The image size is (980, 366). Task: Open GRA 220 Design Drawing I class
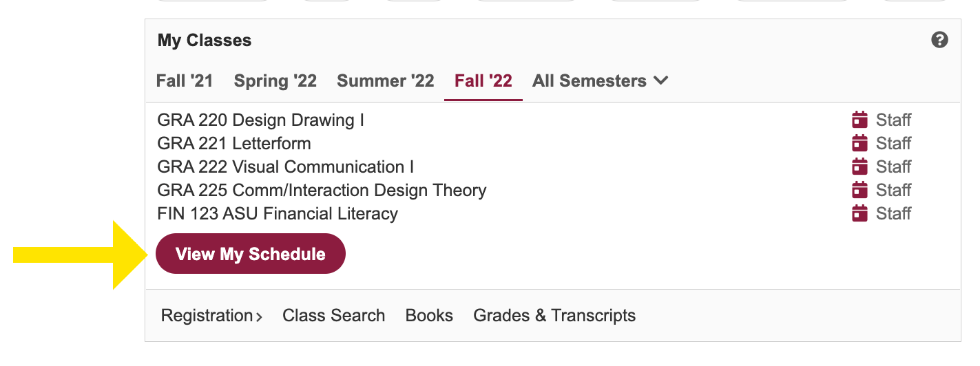261,120
